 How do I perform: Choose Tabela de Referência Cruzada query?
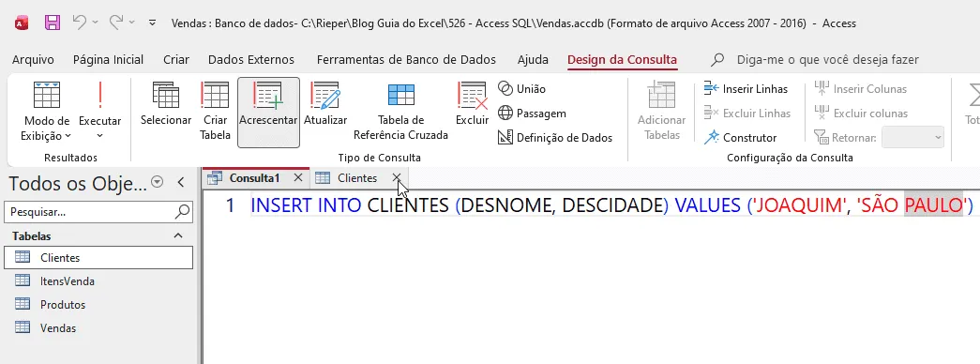click(401, 112)
